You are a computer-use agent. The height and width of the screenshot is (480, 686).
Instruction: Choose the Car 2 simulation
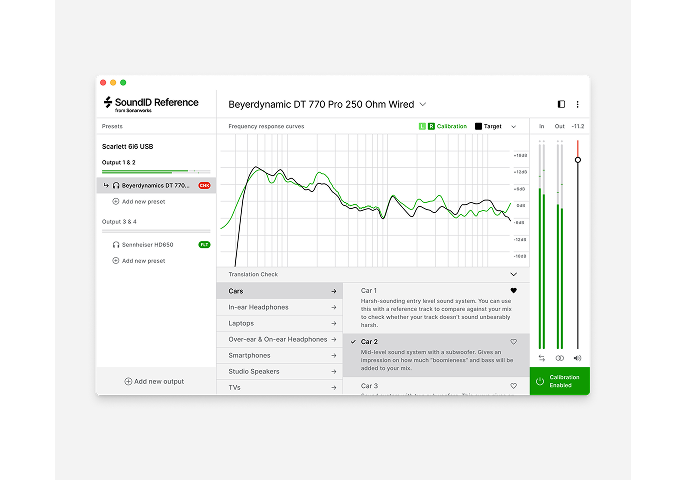(x=436, y=355)
